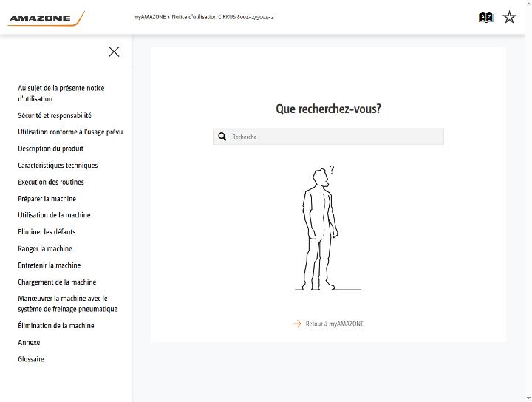Screen dimensions: 532x402
Task: Open Éliminer les défauts section
Action: [x=47, y=232]
